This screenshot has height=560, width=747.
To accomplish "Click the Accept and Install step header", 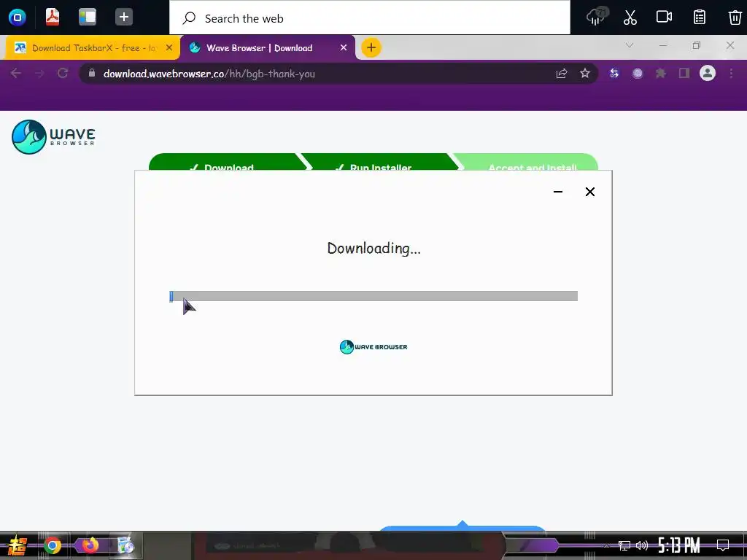I will (526, 162).
